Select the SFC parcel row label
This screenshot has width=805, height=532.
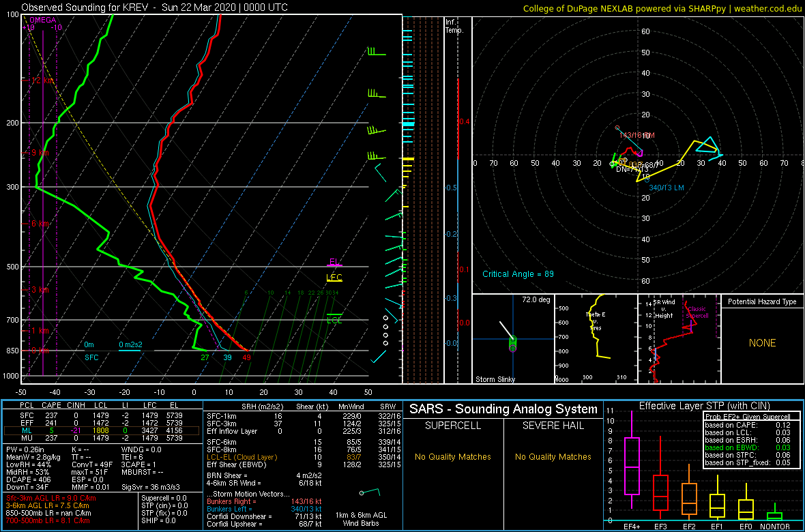point(26,415)
